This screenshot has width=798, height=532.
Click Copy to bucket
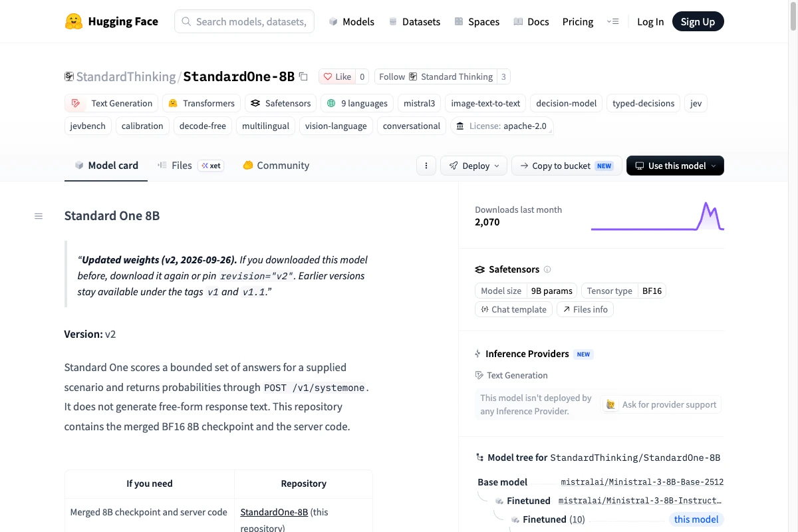(x=567, y=166)
